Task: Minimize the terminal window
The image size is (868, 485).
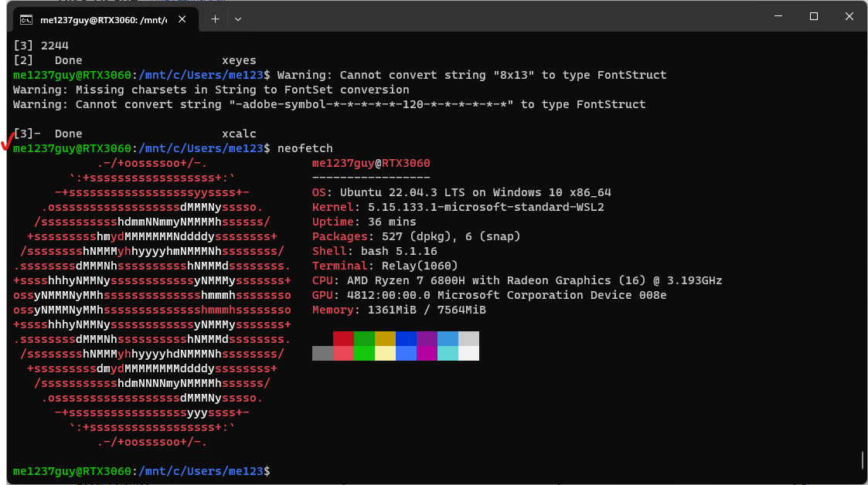Action: (x=778, y=16)
